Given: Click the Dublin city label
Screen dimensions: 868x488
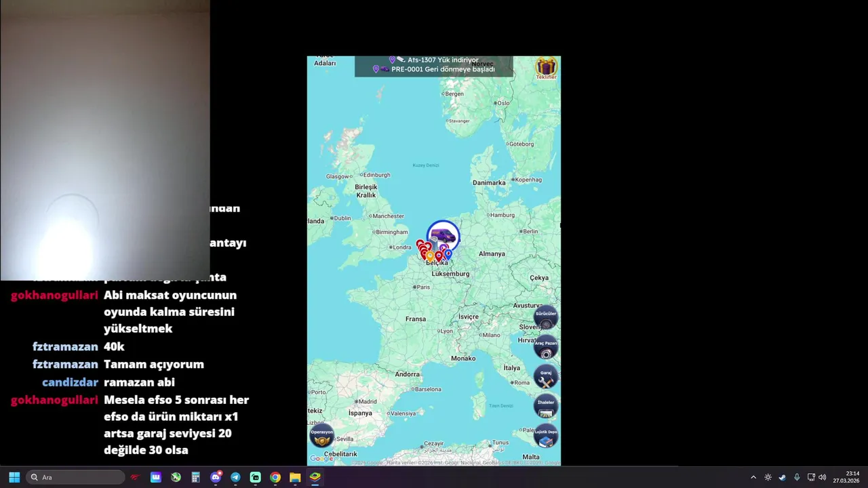Looking at the screenshot, I should pyautogui.click(x=342, y=218).
